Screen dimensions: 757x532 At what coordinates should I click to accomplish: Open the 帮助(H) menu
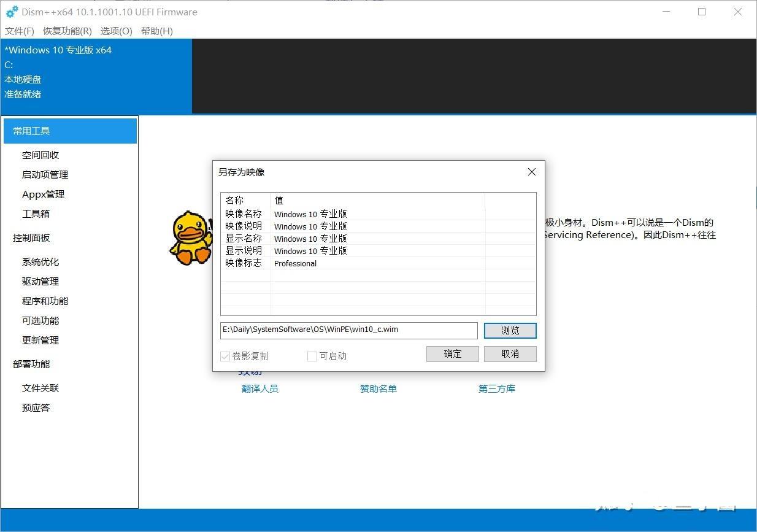pyautogui.click(x=156, y=31)
